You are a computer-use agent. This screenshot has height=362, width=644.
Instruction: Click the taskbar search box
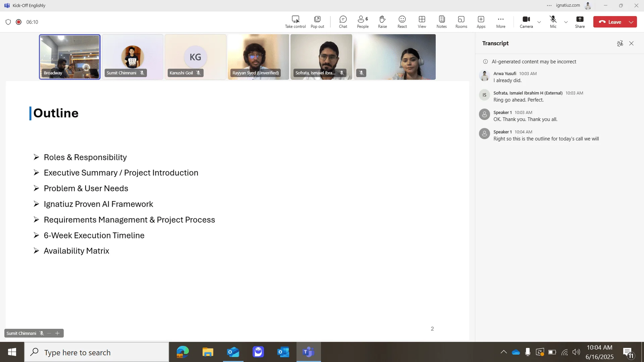pyautogui.click(x=97, y=352)
